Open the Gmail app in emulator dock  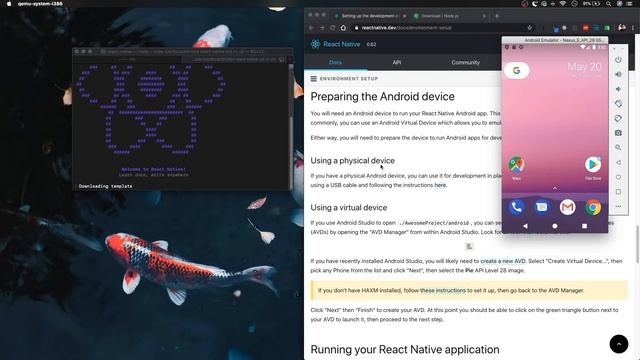click(x=567, y=207)
